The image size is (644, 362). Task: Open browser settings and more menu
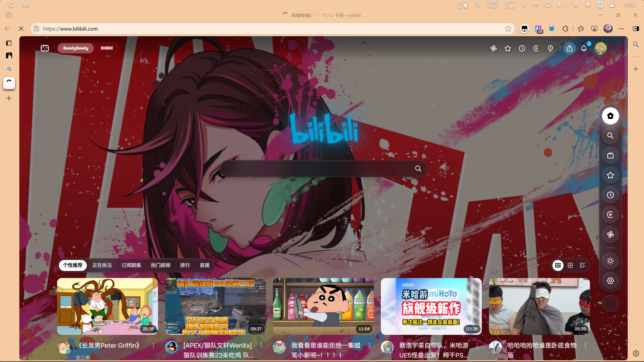tap(622, 29)
